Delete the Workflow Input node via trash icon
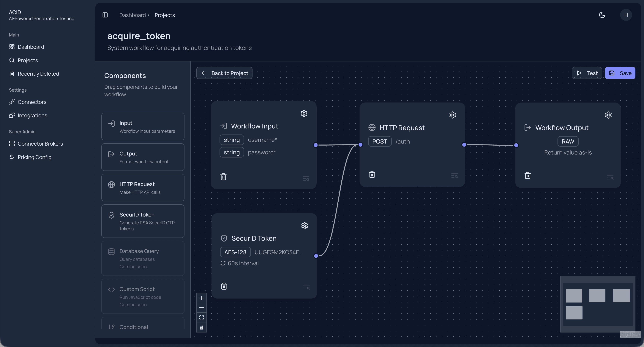644x347 pixels. [x=223, y=177]
